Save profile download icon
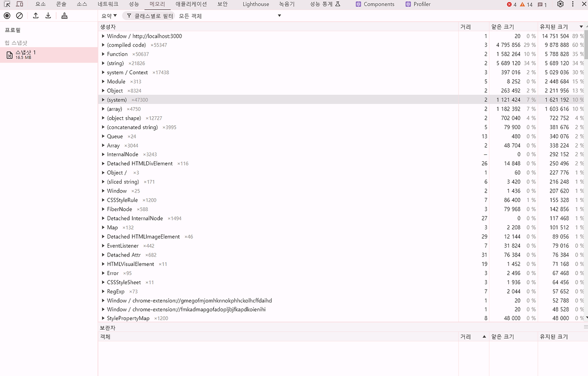Screen dimensions: 588x376 (48, 16)
